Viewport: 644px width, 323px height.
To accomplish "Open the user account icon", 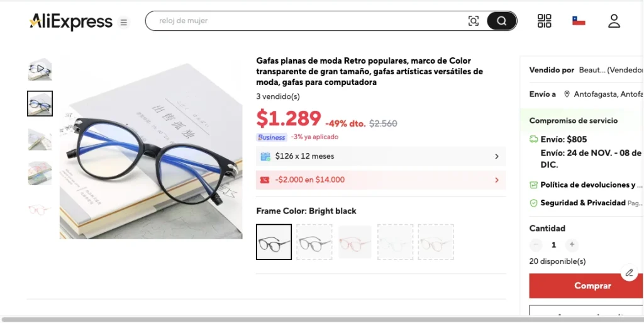I will pos(614,21).
